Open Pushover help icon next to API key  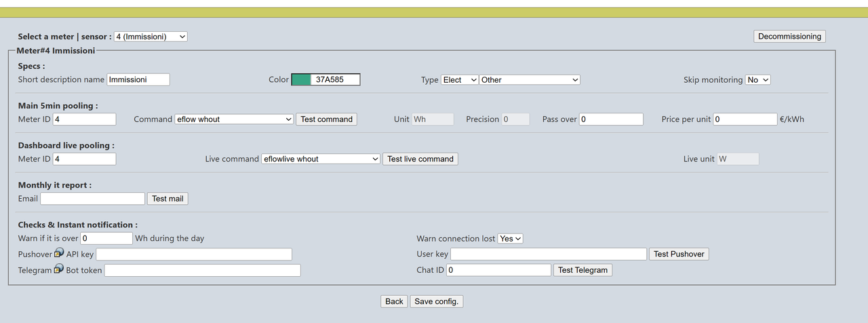pyautogui.click(x=59, y=253)
